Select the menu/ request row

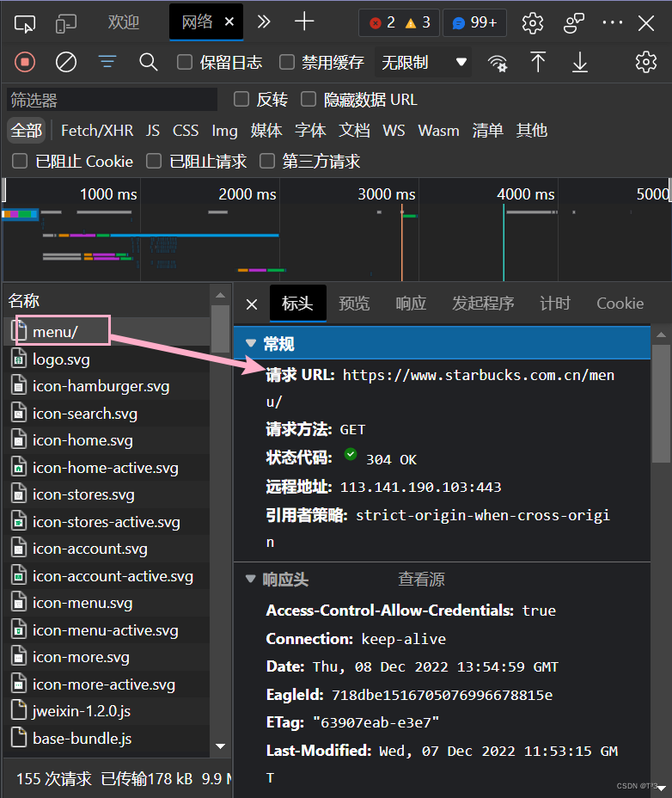[x=107, y=331]
